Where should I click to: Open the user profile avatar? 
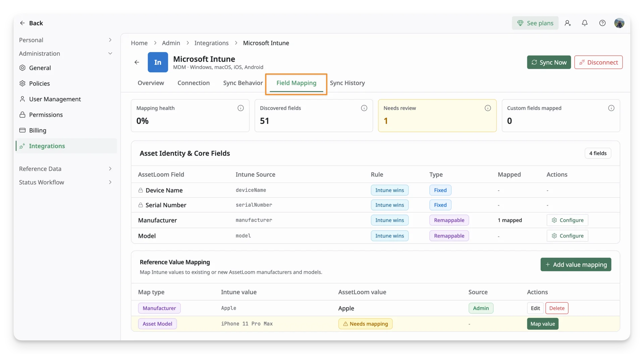point(619,23)
